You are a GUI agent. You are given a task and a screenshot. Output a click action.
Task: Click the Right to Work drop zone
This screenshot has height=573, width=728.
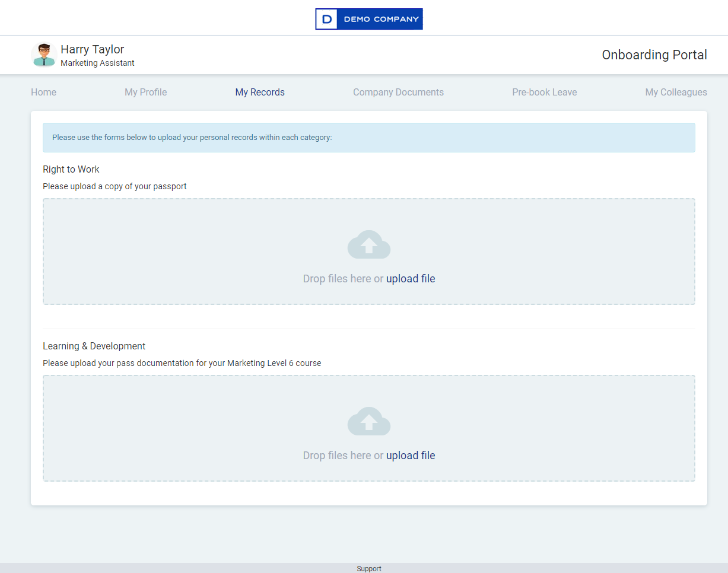coord(368,251)
